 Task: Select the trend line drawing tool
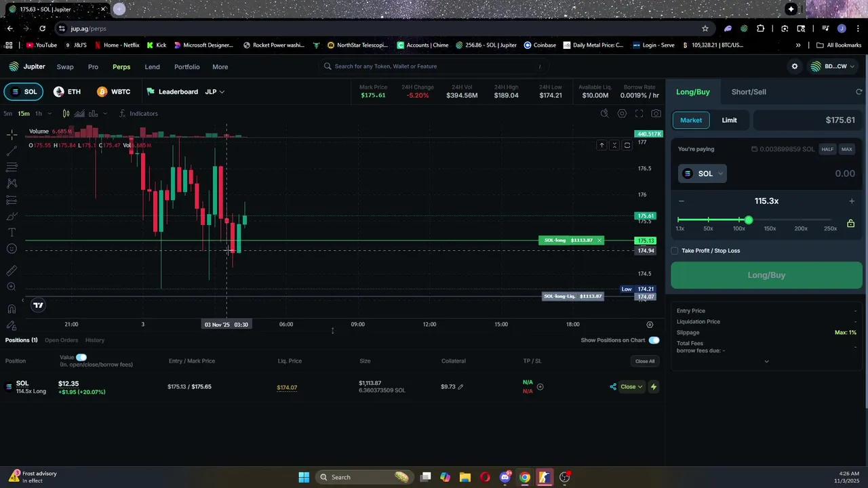click(x=12, y=150)
